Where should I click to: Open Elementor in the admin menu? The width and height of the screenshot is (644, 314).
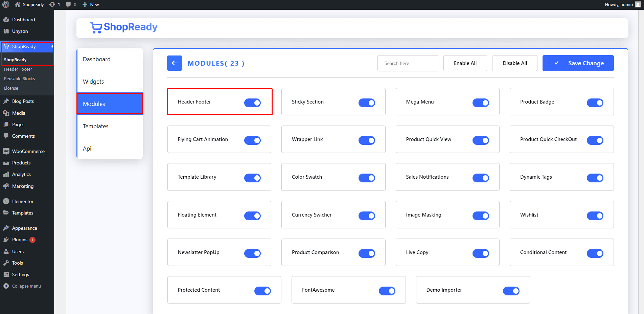[x=23, y=201]
